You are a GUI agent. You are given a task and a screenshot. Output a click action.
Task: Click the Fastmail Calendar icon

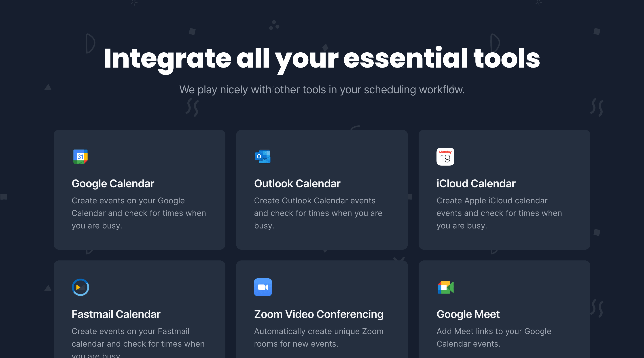tap(80, 288)
